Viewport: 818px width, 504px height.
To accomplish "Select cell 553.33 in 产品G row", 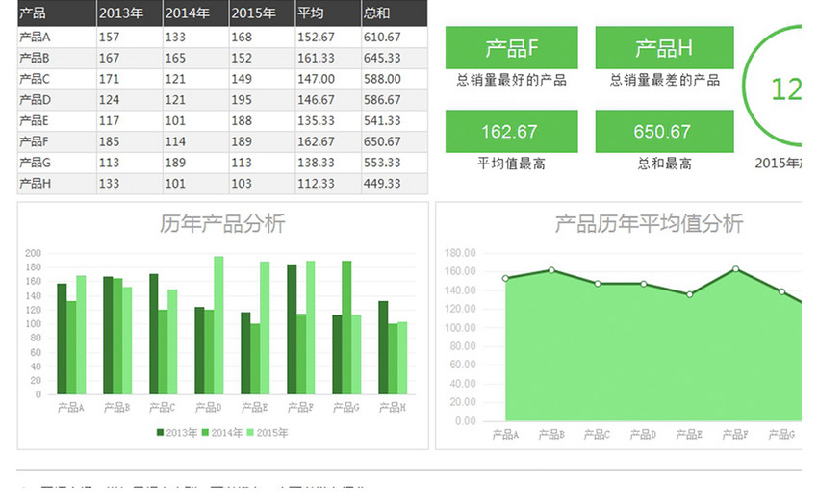I will click(x=395, y=163).
